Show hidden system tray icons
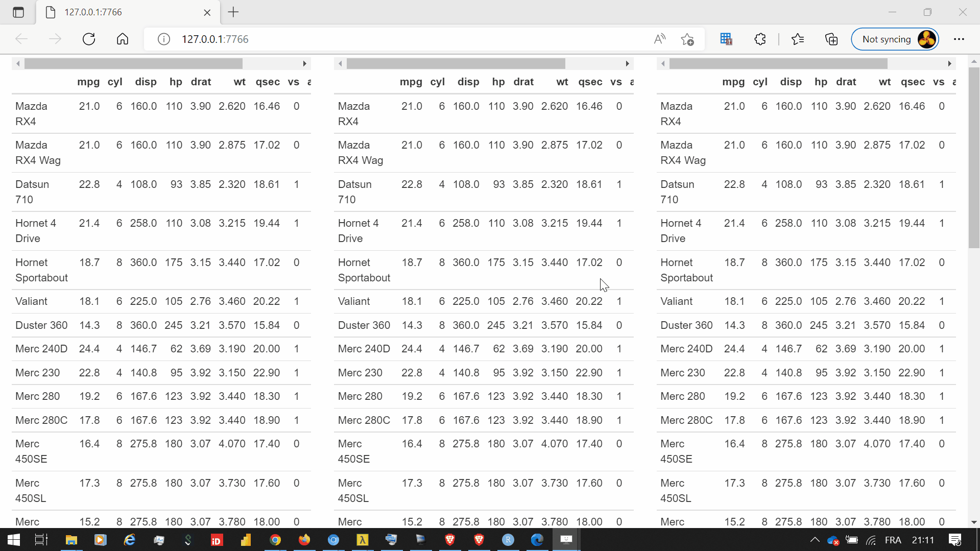980x551 pixels. tap(815, 540)
